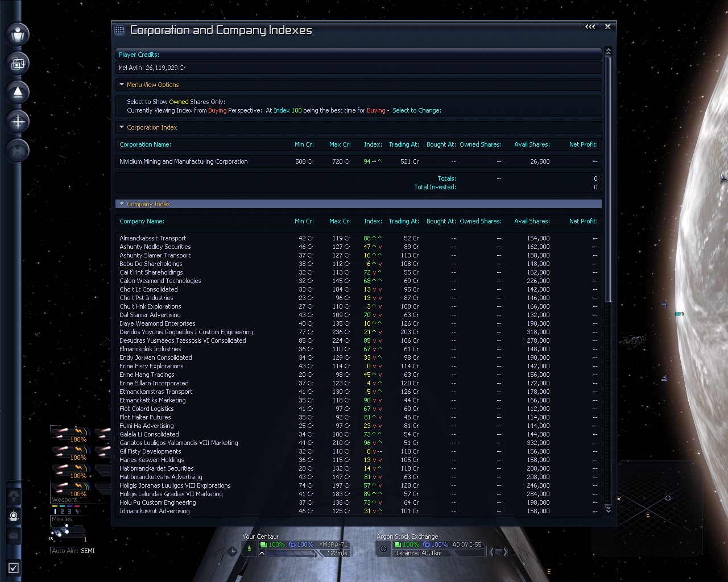
Task: Click the green ship icon for Centaur
Action: (249, 549)
